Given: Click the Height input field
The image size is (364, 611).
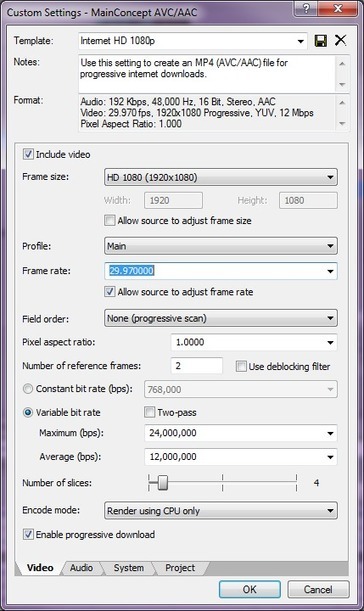Looking at the screenshot, I should coord(308,200).
